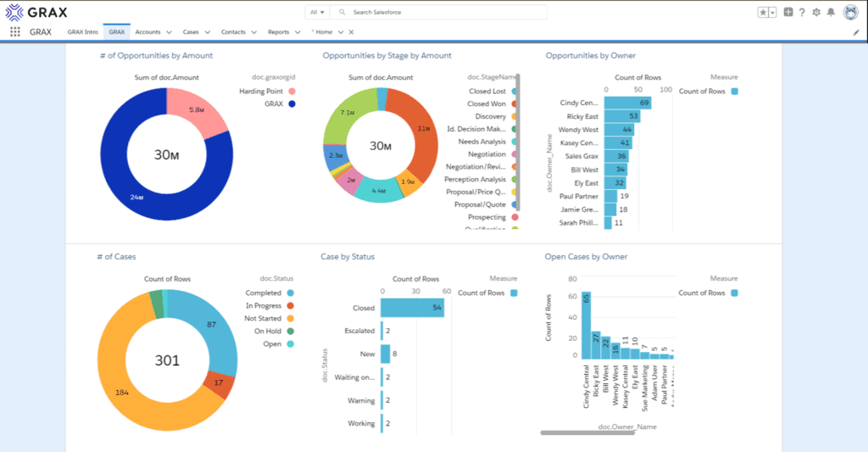This screenshot has width=868, height=452.
Task: Click 'Open Cases by Owner' chart title
Action: [587, 256]
